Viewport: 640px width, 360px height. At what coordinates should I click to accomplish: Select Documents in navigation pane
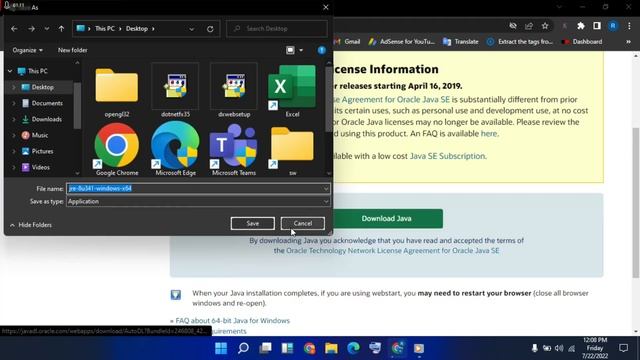47,103
